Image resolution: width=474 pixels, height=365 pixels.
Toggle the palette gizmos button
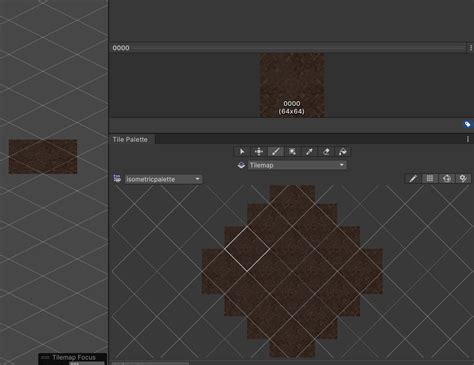coord(447,179)
